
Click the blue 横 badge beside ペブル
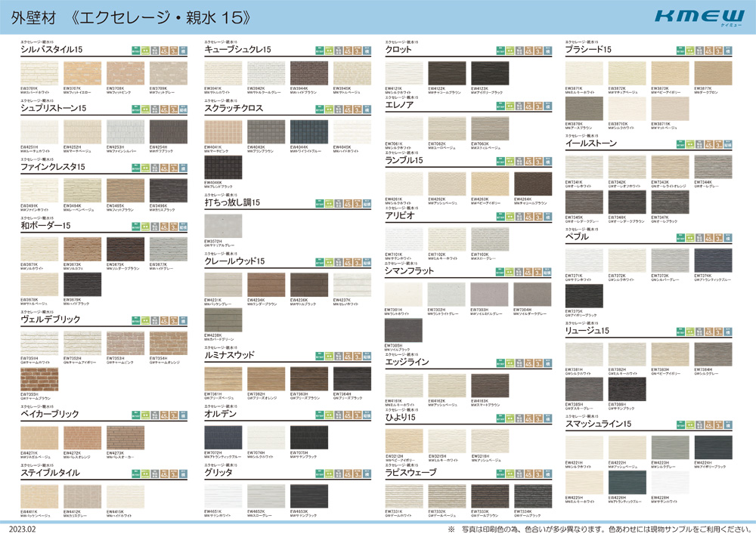coord(728,238)
